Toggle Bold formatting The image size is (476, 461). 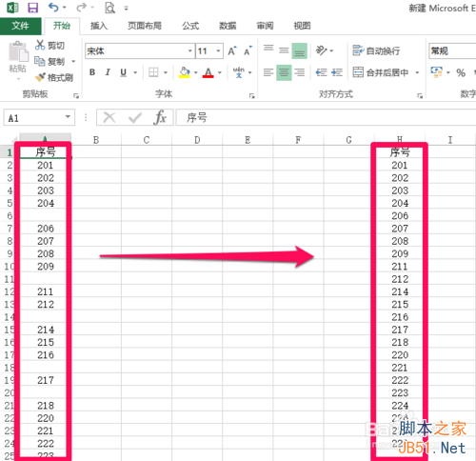(x=92, y=72)
